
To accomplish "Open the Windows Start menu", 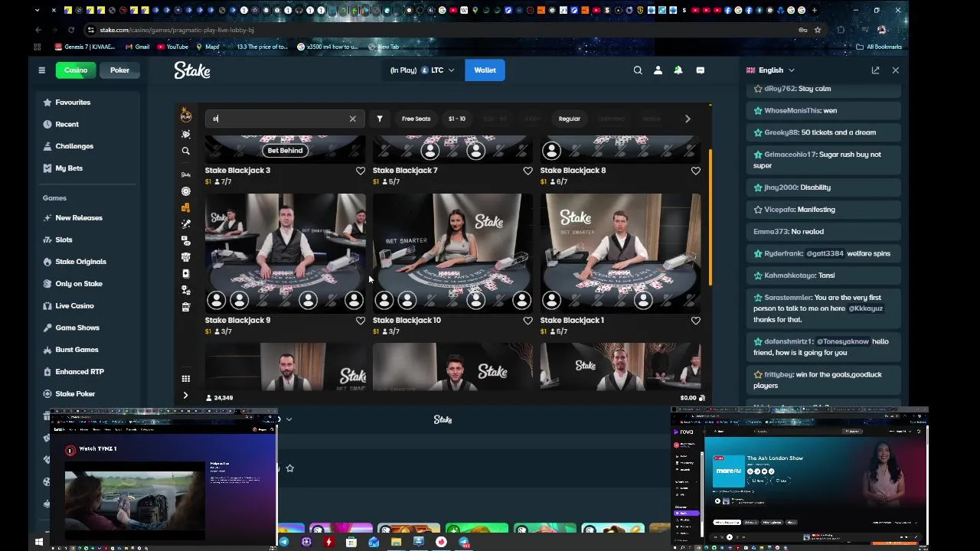I will pos(38,542).
